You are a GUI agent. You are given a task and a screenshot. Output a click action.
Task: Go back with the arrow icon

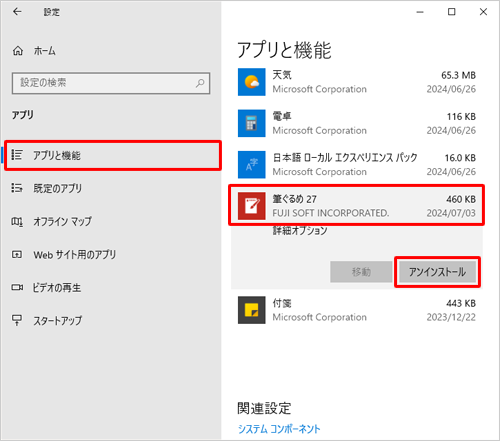coord(17,12)
